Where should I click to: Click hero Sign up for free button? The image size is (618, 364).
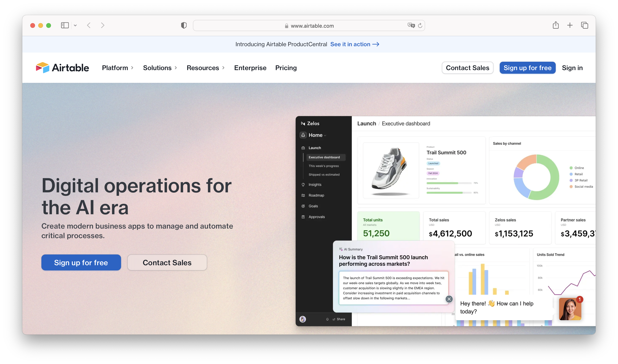click(81, 262)
